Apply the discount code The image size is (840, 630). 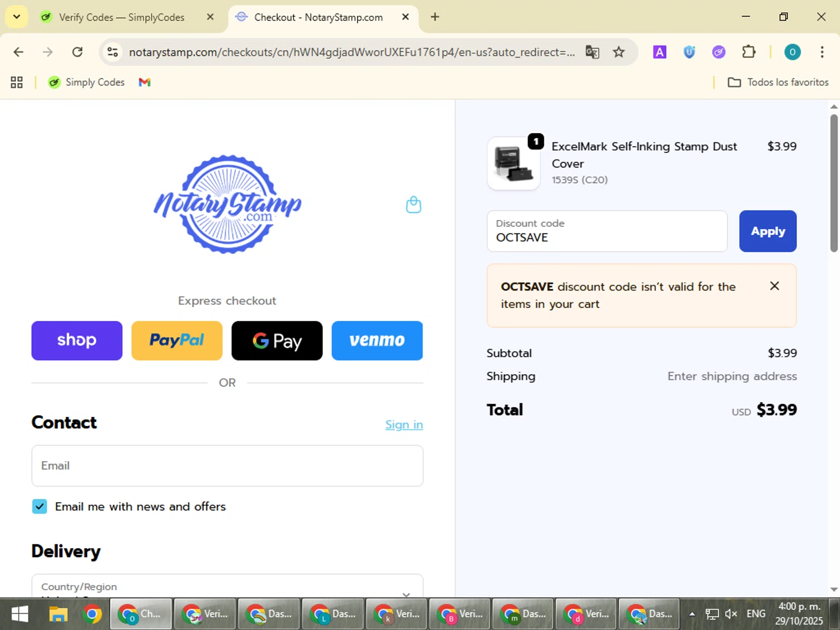click(x=768, y=231)
